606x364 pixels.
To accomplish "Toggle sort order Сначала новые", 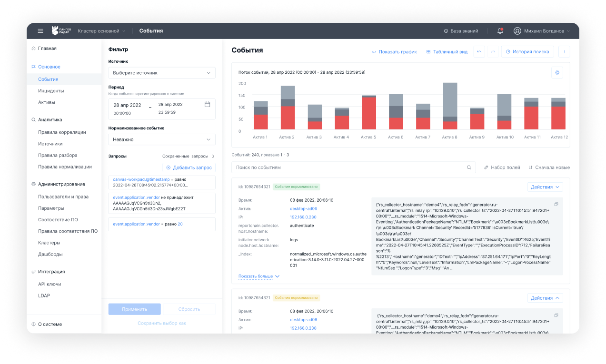I will 549,167.
